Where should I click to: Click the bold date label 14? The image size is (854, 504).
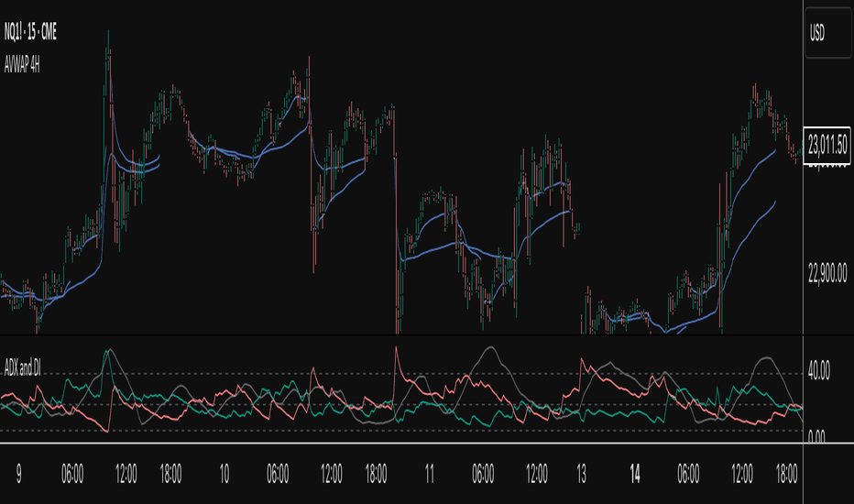tap(634, 474)
